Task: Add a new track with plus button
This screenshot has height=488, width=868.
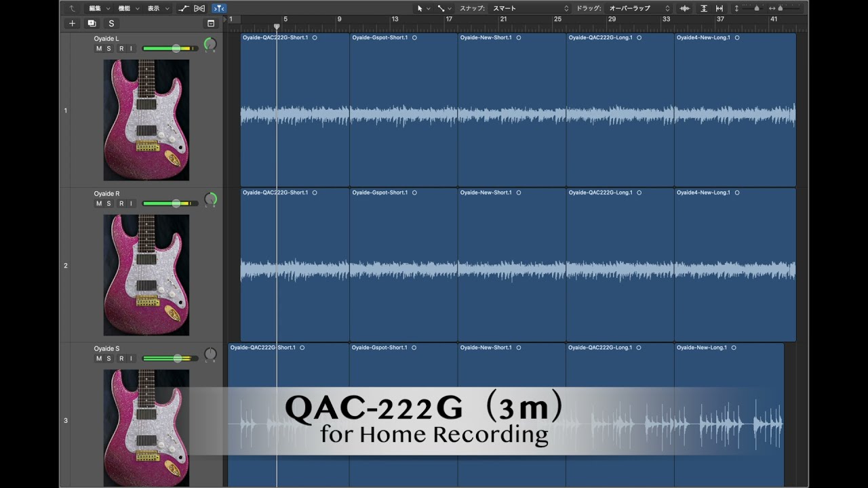Action: 73,23
